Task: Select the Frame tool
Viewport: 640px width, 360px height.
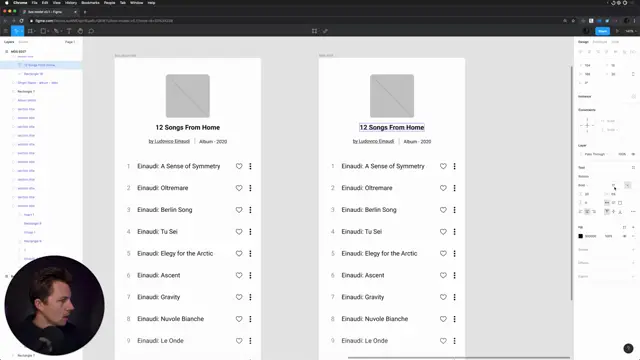Action: [x=30, y=31]
